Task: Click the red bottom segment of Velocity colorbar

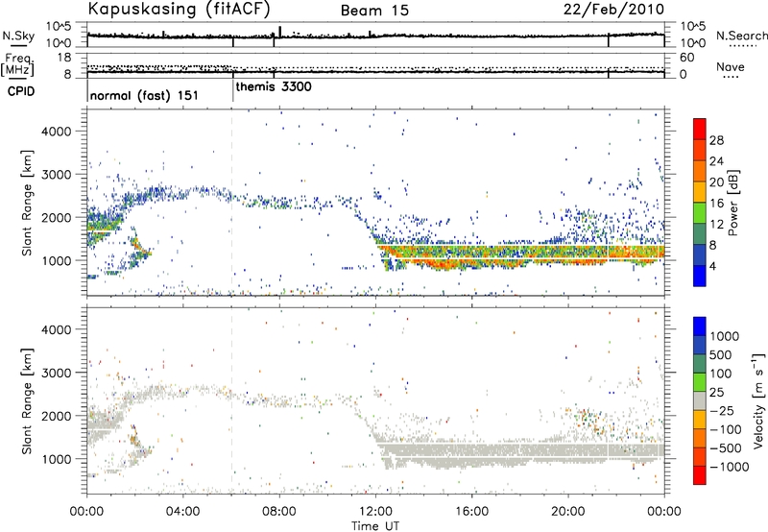Action: pos(700,475)
